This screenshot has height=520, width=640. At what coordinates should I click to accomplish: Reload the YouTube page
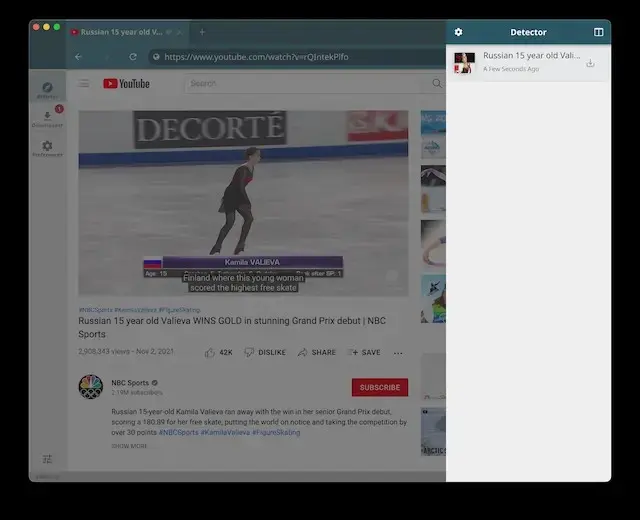pyautogui.click(x=133, y=57)
